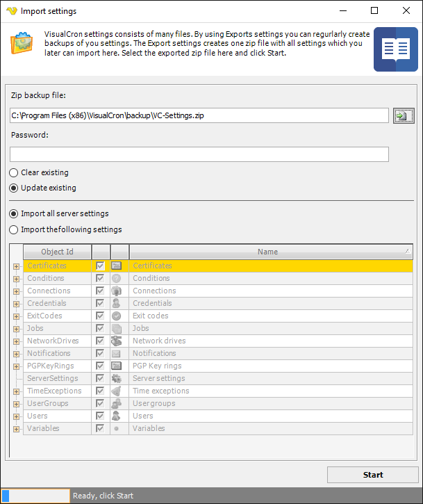Viewport: 423px width, 504px height.
Task: Expand the Notifications tree node
Action: click(x=16, y=355)
